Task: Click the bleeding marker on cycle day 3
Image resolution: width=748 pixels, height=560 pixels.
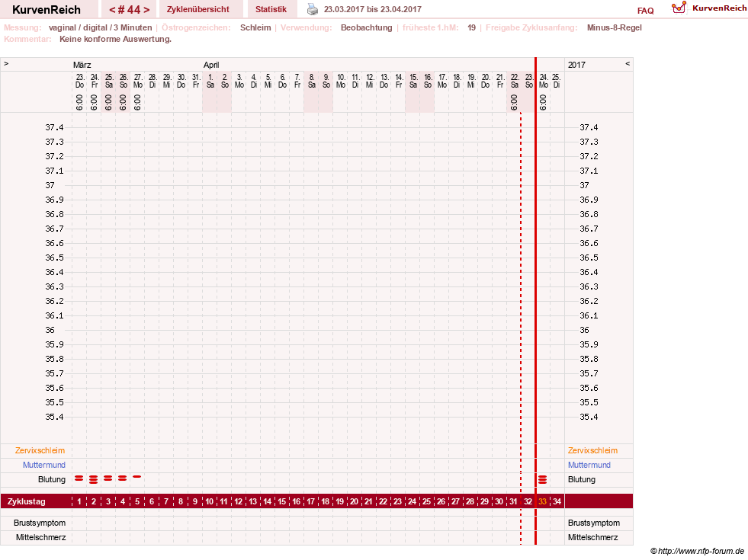Action: click(108, 478)
